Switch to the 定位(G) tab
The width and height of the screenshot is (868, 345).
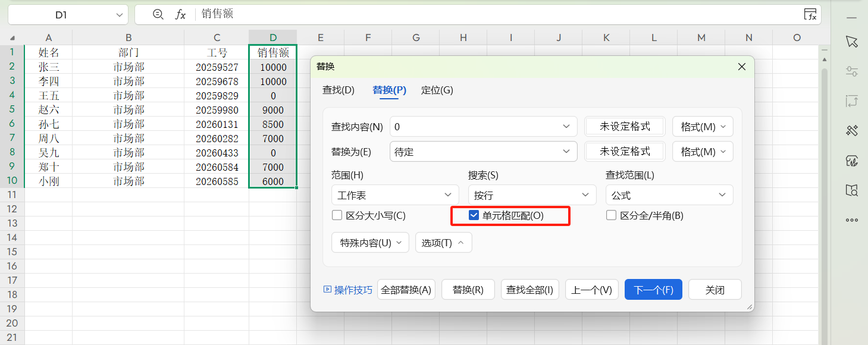point(437,90)
